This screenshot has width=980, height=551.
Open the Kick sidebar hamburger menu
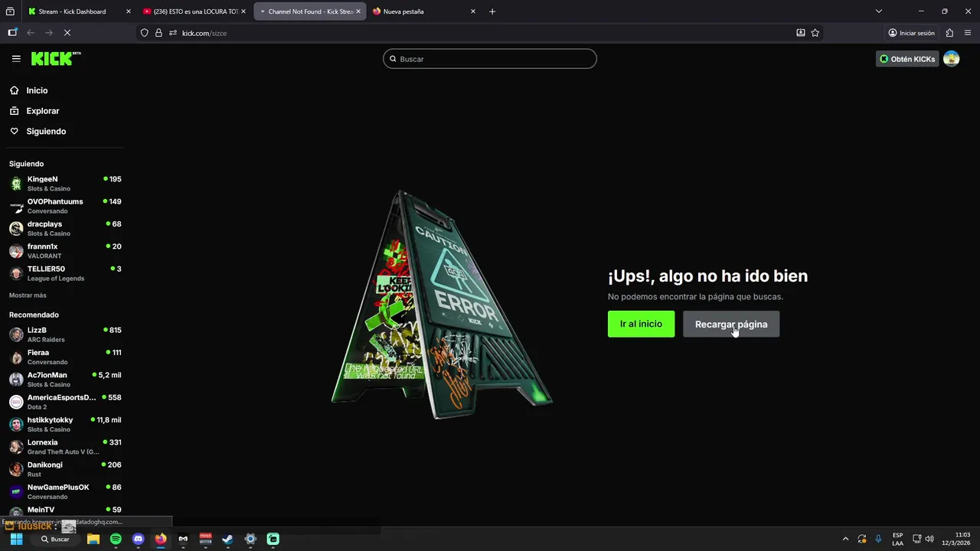(x=16, y=58)
